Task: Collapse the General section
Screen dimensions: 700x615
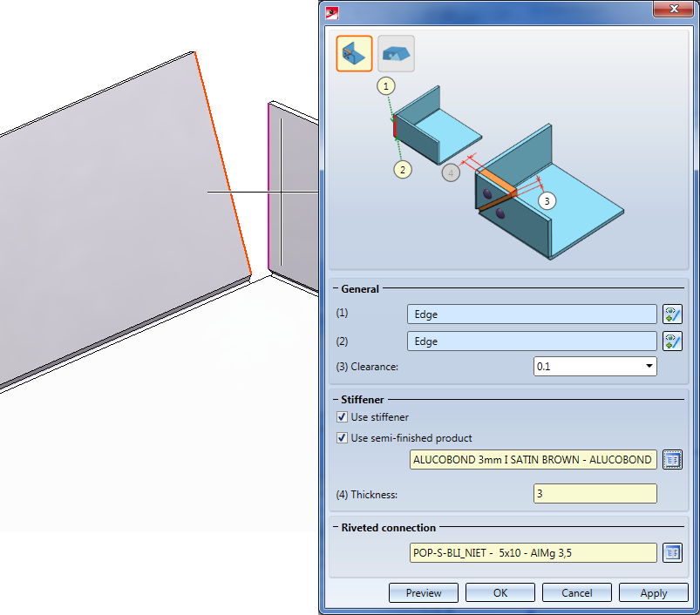Action: click(x=336, y=288)
